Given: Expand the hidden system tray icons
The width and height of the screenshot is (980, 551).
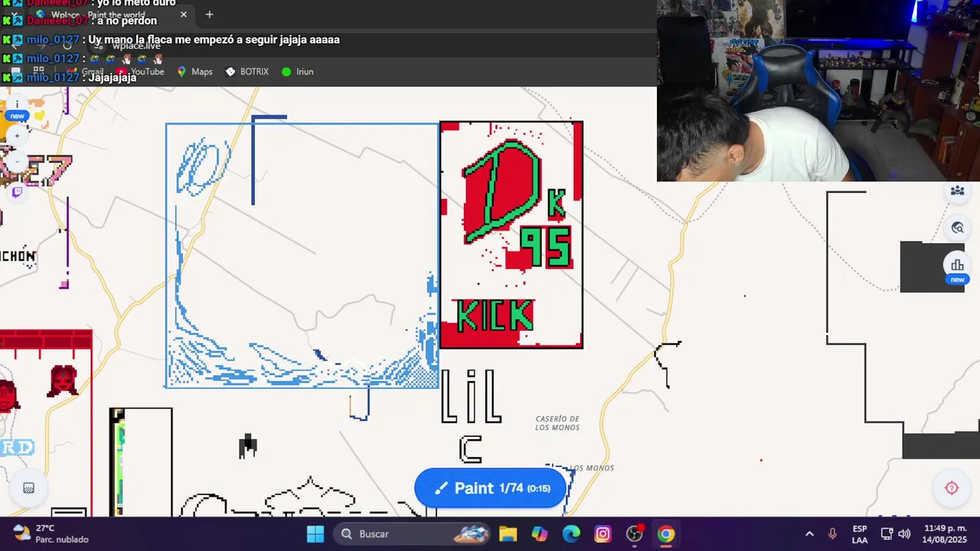Looking at the screenshot, I should [809, 534].
